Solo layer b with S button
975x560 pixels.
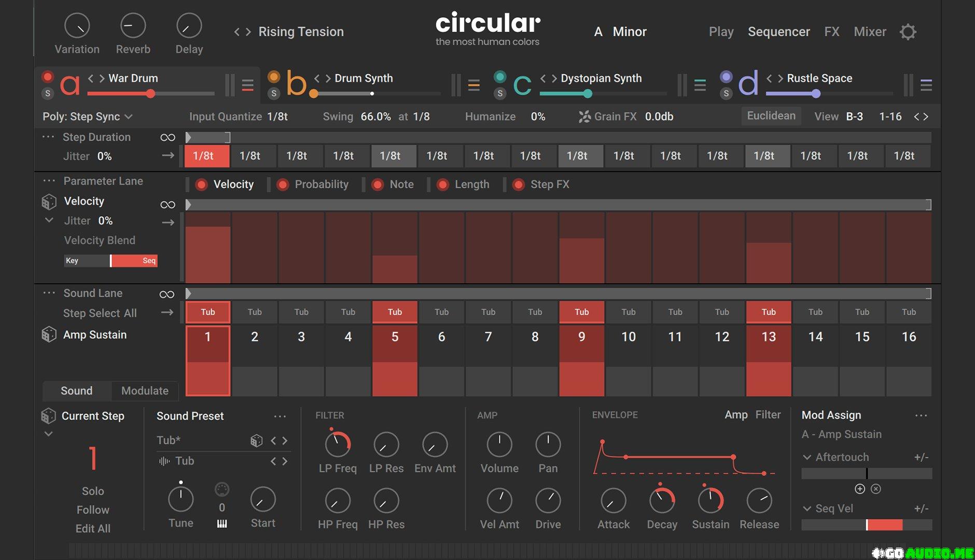[x=274, y=94]
